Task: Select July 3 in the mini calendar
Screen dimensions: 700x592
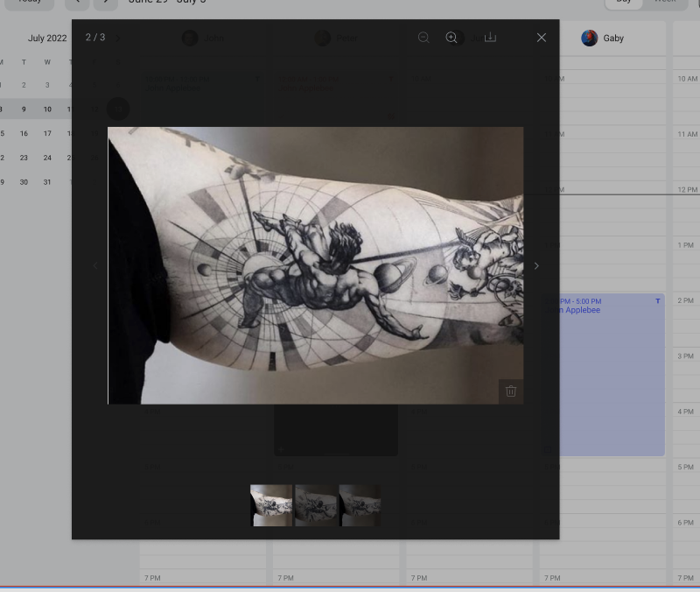Action: (47, 85)
